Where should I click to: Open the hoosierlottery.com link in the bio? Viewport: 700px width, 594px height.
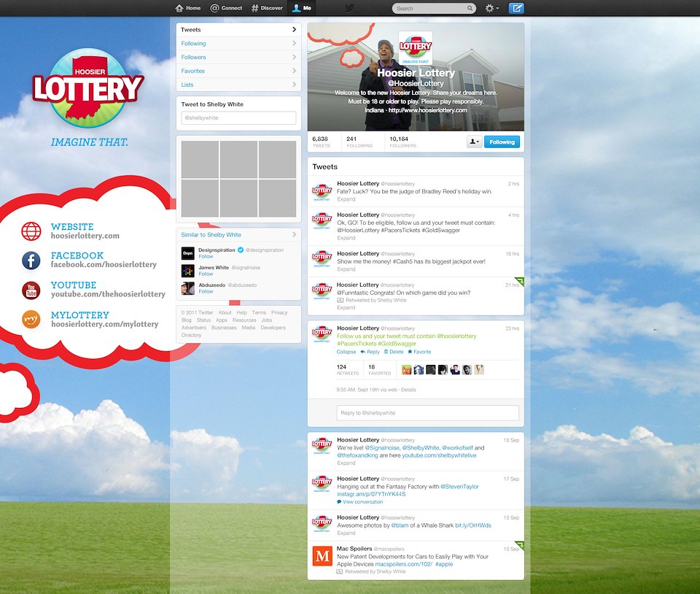pyautogui.click(x=428, y=110)
